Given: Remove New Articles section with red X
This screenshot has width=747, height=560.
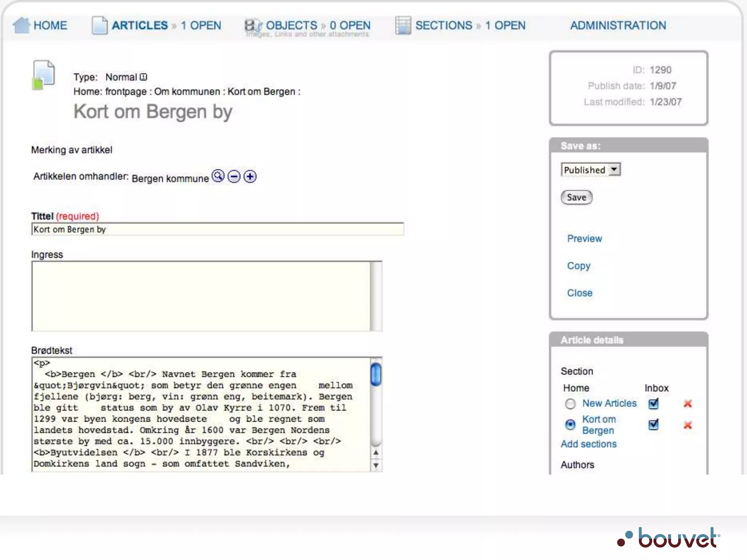Looking at the screenshot, I should point(688,404).
